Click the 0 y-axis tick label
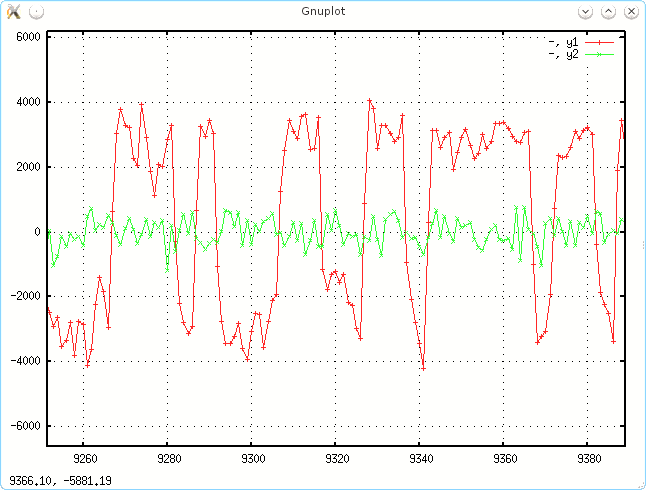This screenshot has height=490, width=646. 37,232
